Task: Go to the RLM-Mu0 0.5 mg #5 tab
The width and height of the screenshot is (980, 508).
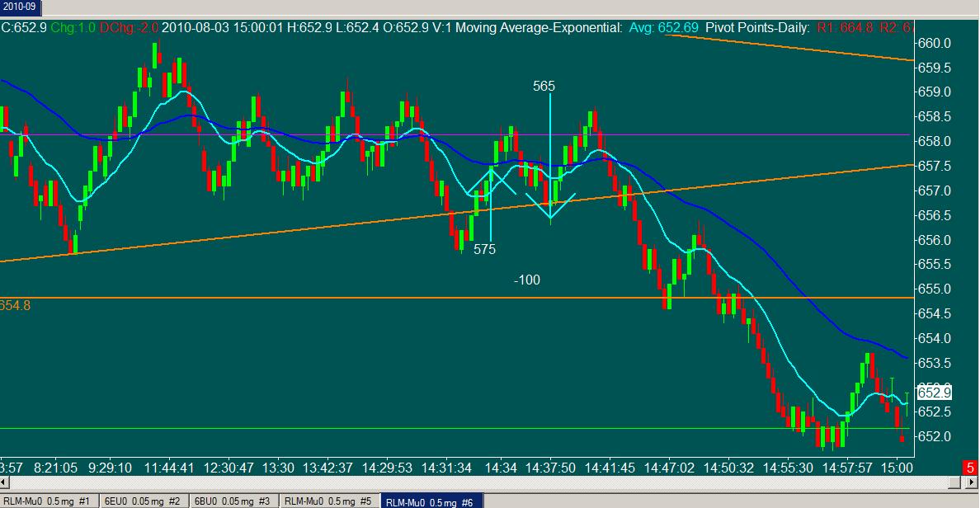Action: point(327,501)
